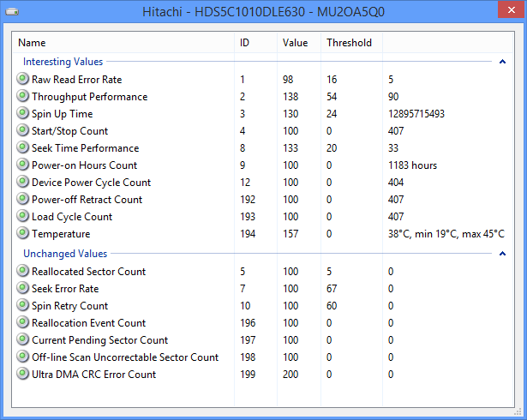Image resolution: width=527 pixels, height=420 pixels.
Task: Click the temperature reading 38°C, min 19°C, max 45°C
Action: coord(446,234)
